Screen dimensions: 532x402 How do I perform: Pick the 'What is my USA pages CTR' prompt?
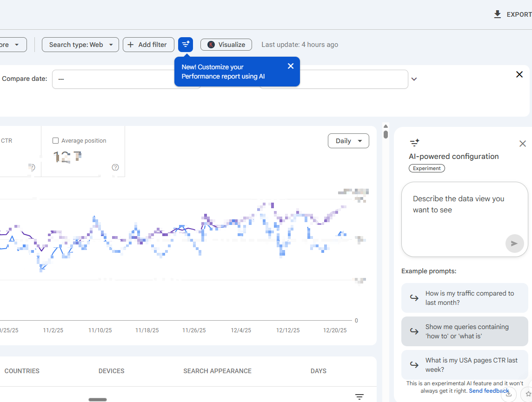coord(465,365)
